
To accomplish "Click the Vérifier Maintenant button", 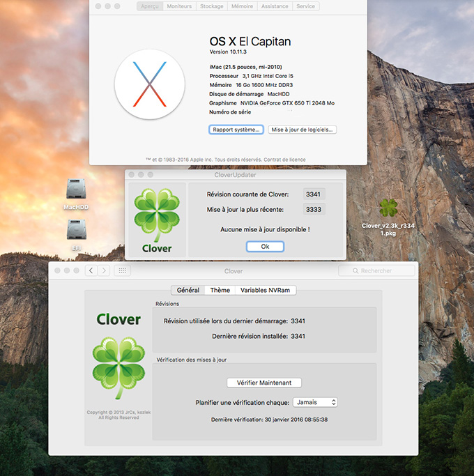I will 264,383.
